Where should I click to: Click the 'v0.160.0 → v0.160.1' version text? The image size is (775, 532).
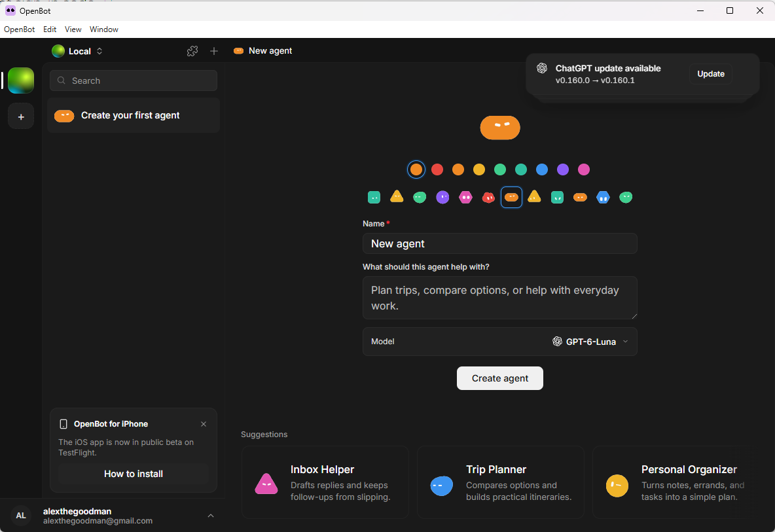click(x=595, y=80)
